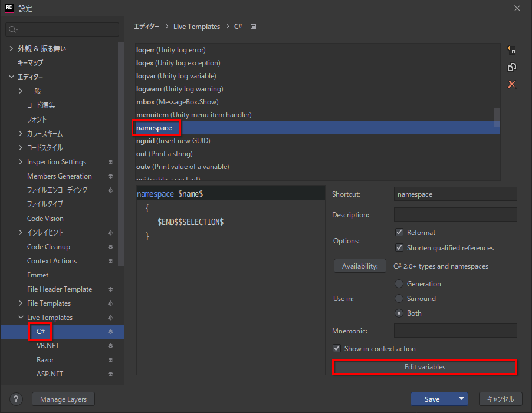Click the layer icon next to ASP.NET

(110, 374)
